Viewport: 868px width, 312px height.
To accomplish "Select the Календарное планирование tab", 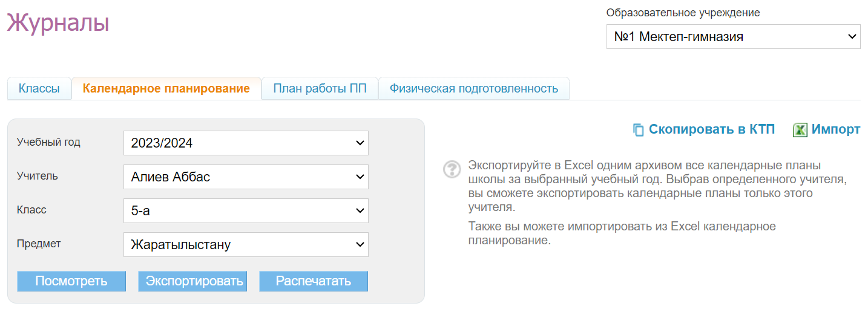I will (166, 89).
